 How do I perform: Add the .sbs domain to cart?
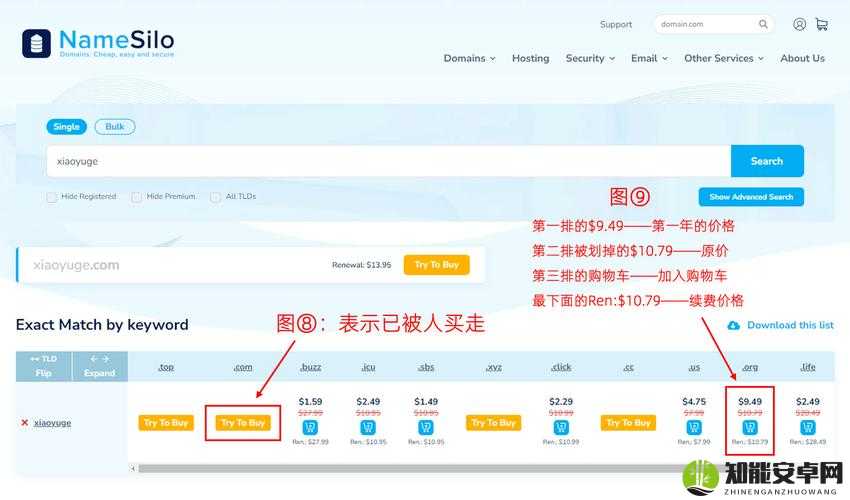pos(426,427)
